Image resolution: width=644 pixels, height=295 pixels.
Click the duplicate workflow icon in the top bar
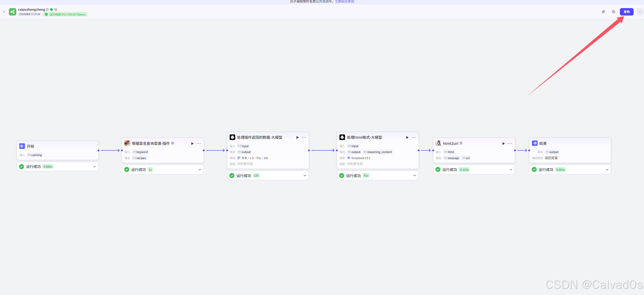click(x=603, y=12)
